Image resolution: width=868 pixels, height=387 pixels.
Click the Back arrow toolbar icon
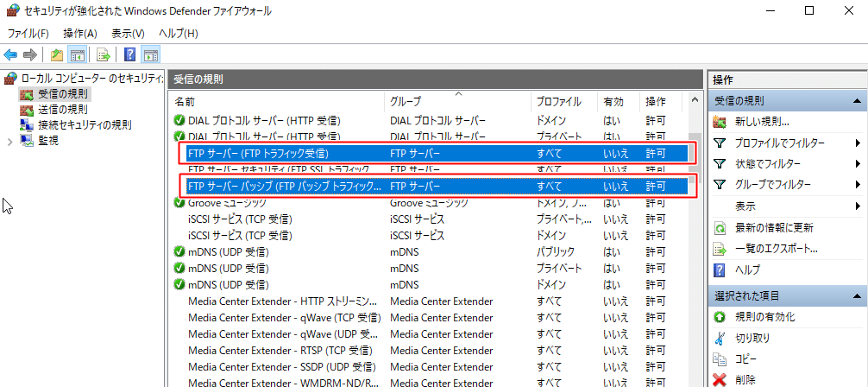(10, 54)
